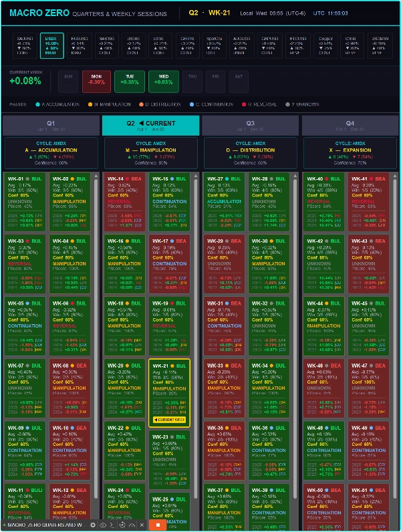Select the USDX symbol card
This screenshot has height=532, width=401.
pyautogui.click(x=52, y=46)
